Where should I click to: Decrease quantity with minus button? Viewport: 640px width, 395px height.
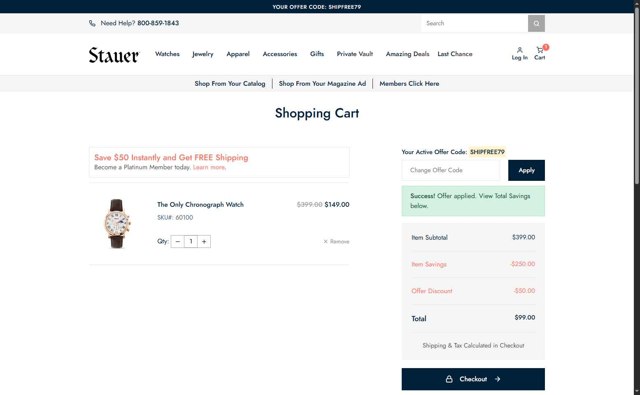tap(178, 242)
